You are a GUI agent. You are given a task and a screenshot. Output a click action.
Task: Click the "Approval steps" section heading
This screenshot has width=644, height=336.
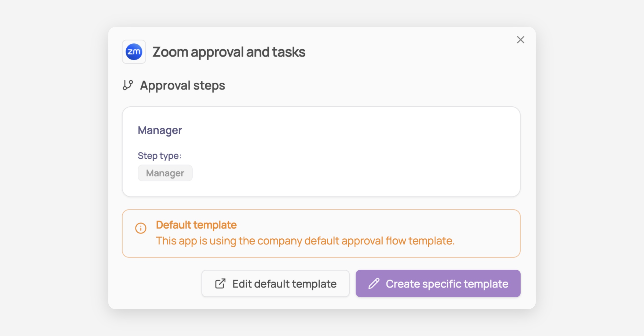point(182,85)
